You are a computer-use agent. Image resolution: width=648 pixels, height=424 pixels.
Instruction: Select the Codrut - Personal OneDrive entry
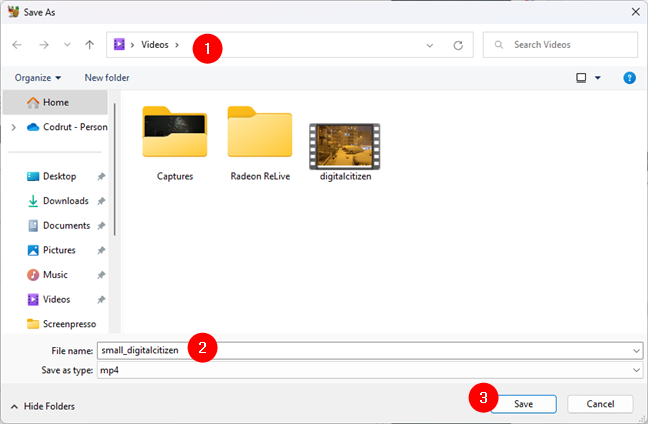pos(67,127)
